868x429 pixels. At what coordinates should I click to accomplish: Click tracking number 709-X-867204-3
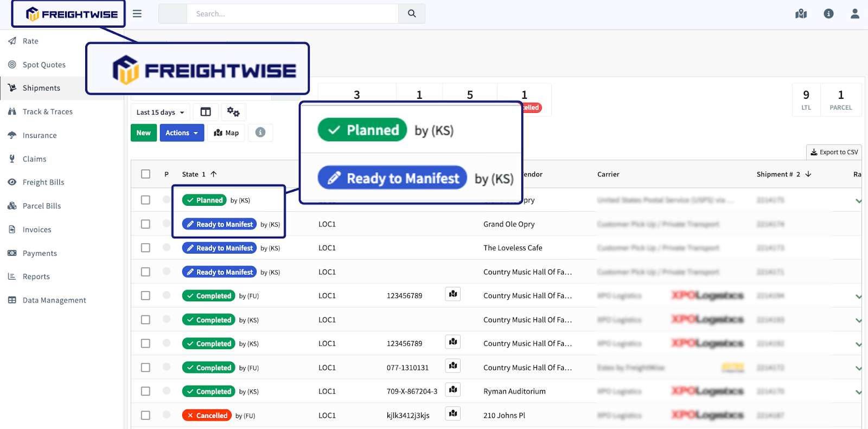(x=412, y=391)
